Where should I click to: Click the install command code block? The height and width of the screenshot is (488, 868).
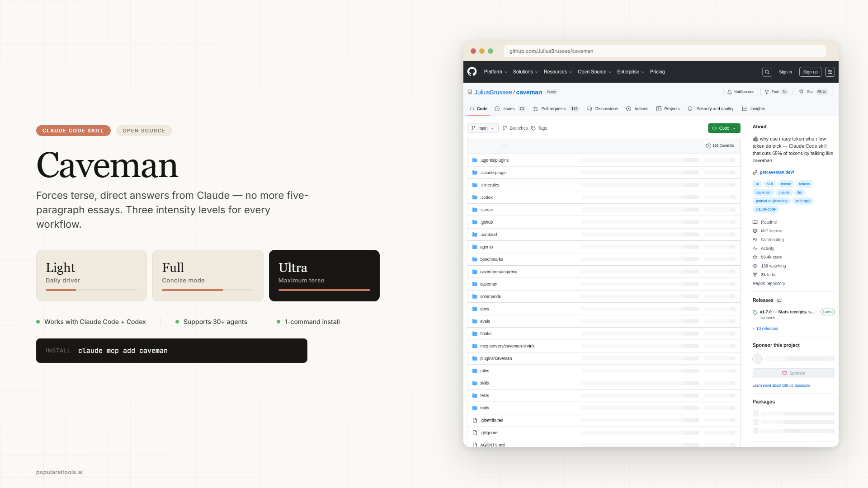172,351
